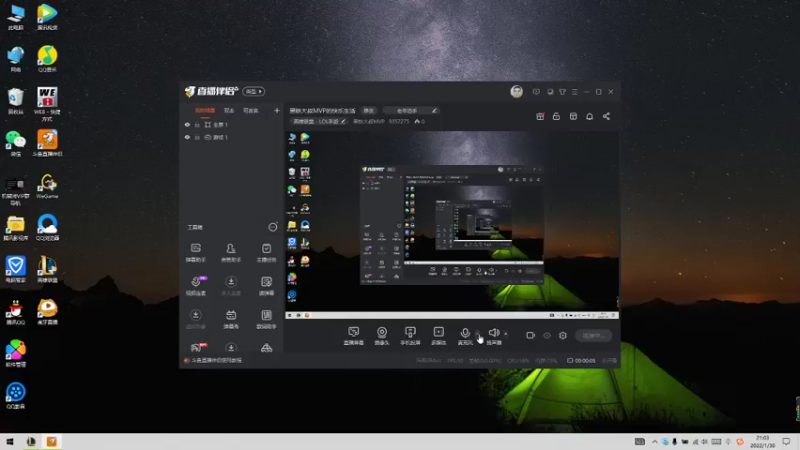Add a 手机投屏 phone casting source
Image resolution: width=800 pixels, height=450 pixels.
(x=410, y=336)
